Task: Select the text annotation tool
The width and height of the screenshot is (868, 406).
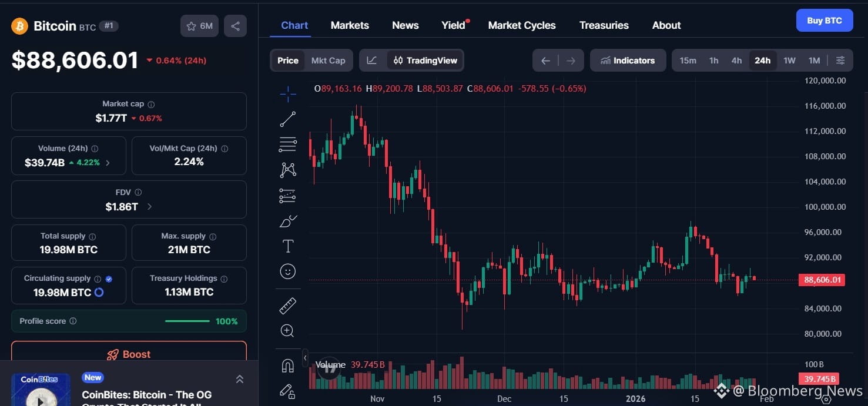Action: (288, 246)
